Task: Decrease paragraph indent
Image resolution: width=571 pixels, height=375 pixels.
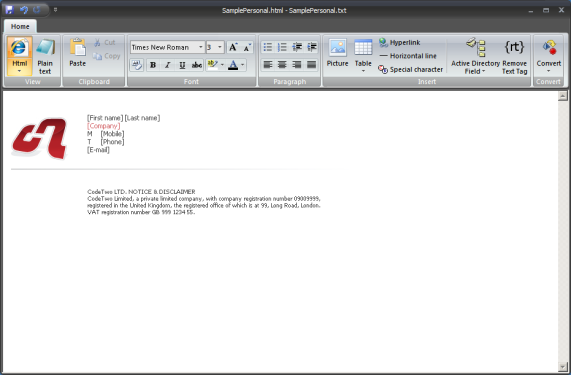Action: (x=297, y=47)
